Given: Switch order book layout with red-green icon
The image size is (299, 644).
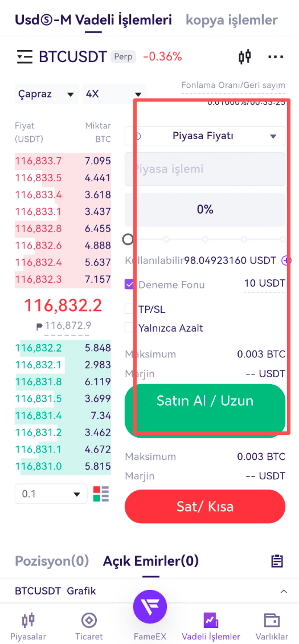Looking at the screenshot, I should click(x=101, y=494).
